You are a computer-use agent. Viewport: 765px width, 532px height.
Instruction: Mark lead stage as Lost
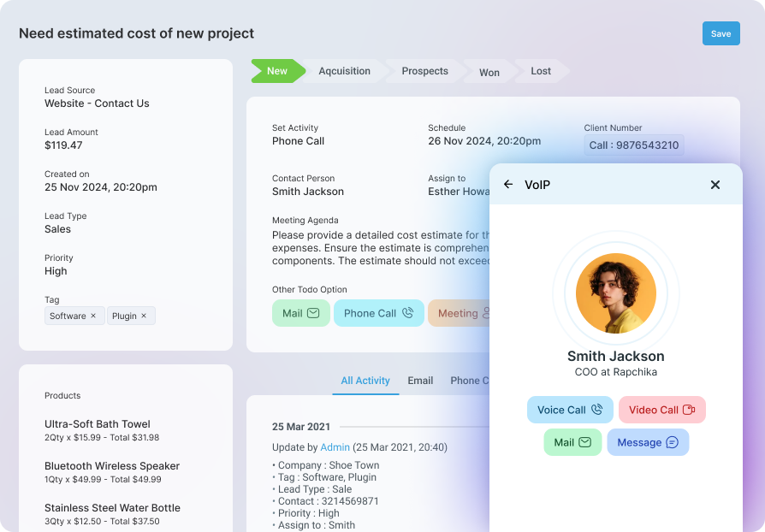(540, 71)
